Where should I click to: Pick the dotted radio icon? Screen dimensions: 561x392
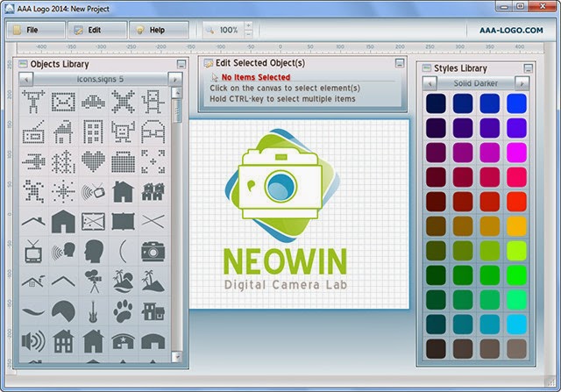point(33,132)
